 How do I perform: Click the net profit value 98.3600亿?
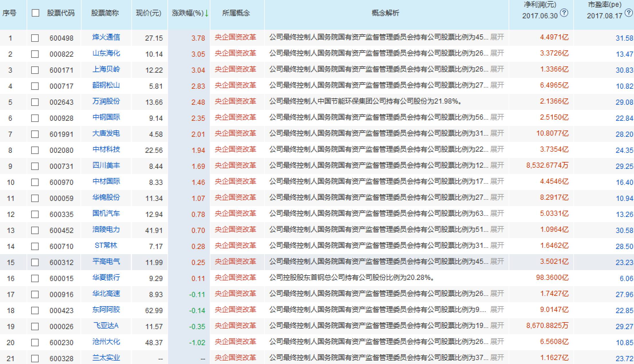552,278
